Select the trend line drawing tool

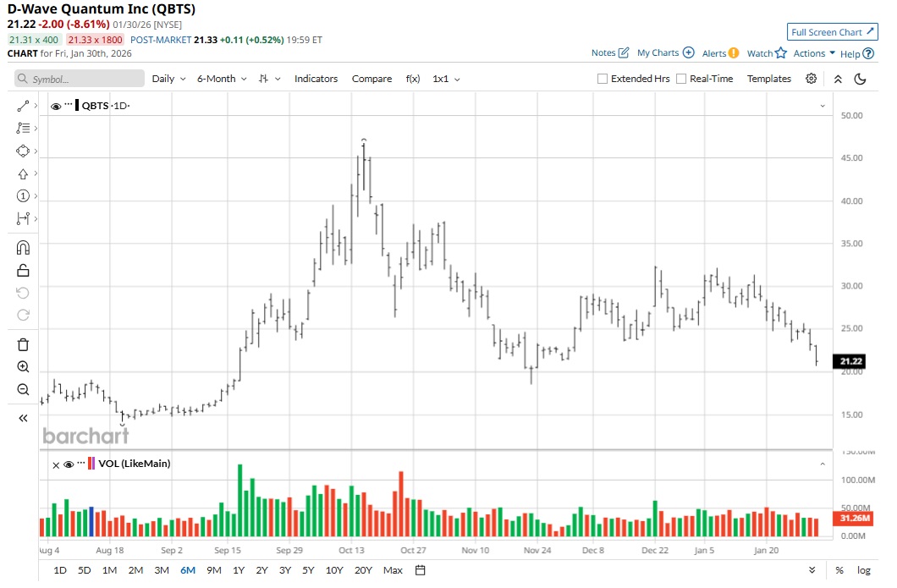tap(23, 106)
